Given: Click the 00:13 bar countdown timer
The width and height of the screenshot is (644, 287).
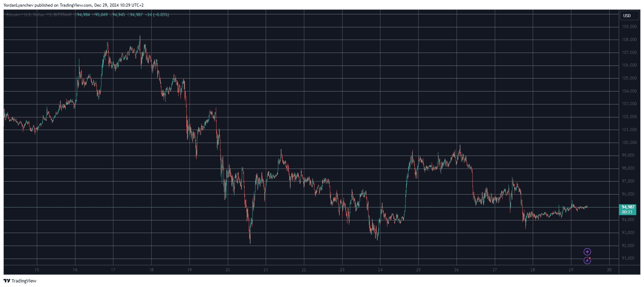Looking at the screenshot, I should pos(627,212).
